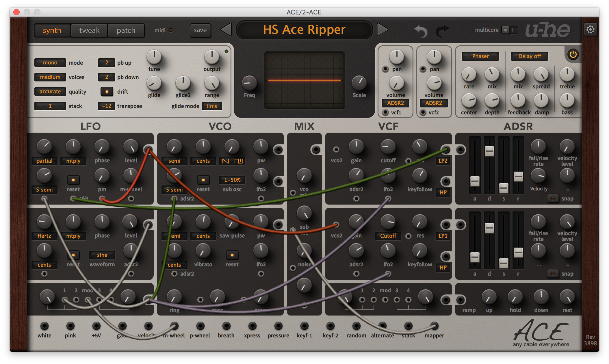Toggle the multicore switch

(x=509, y=30)
